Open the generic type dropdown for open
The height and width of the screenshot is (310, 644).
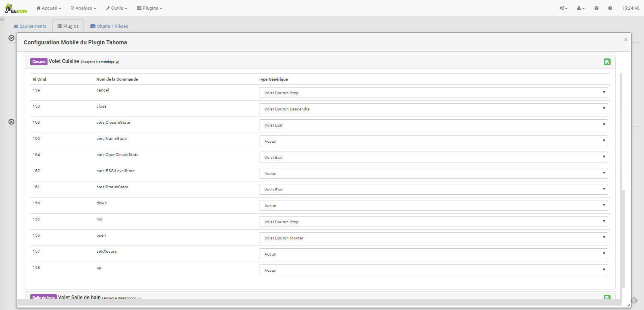(x=433, y=238)
